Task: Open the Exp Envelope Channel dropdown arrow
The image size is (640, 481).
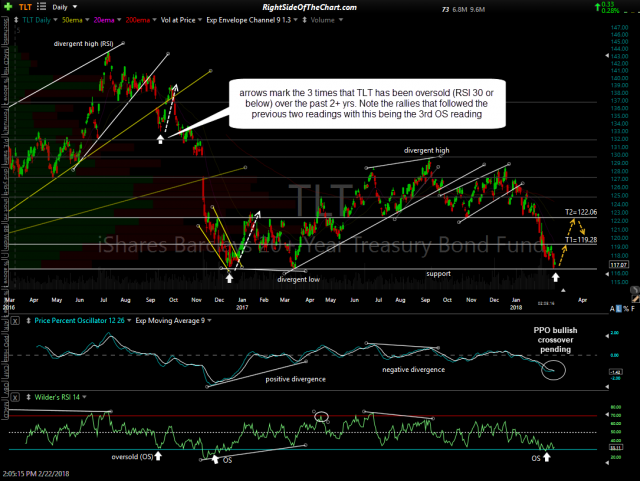Action: [x=296, y=20]
